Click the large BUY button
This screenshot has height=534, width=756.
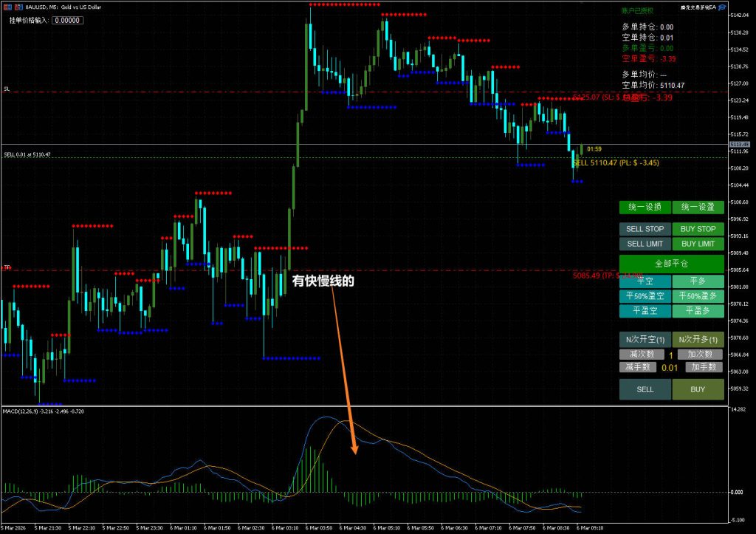point(698,389)
